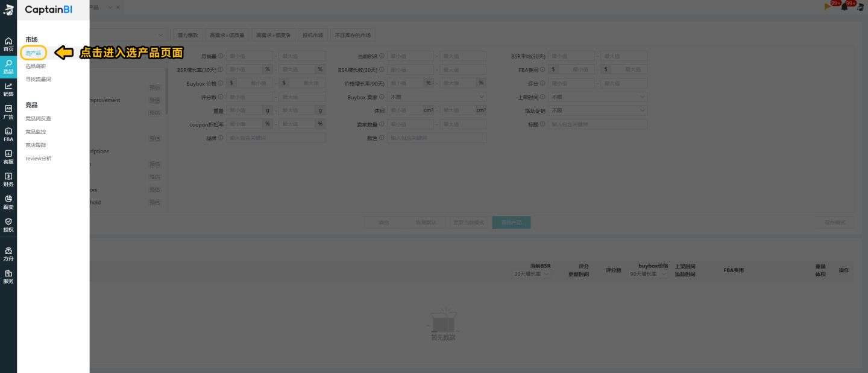The width and height of the screenshot is (868, 373).
Task: Click info icon next to 品牌 label
Action: pyautogui.click(x=221, y=138)
